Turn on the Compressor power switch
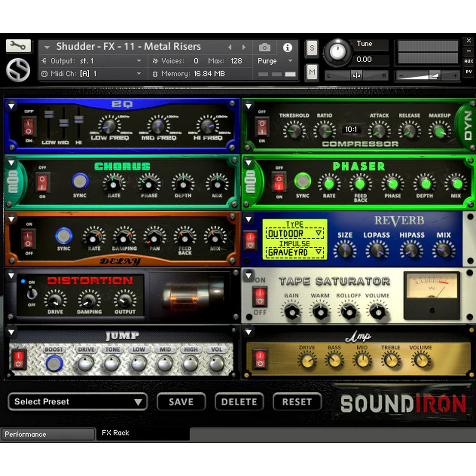This screenshot has width=476, height=476. coord(262,127)
